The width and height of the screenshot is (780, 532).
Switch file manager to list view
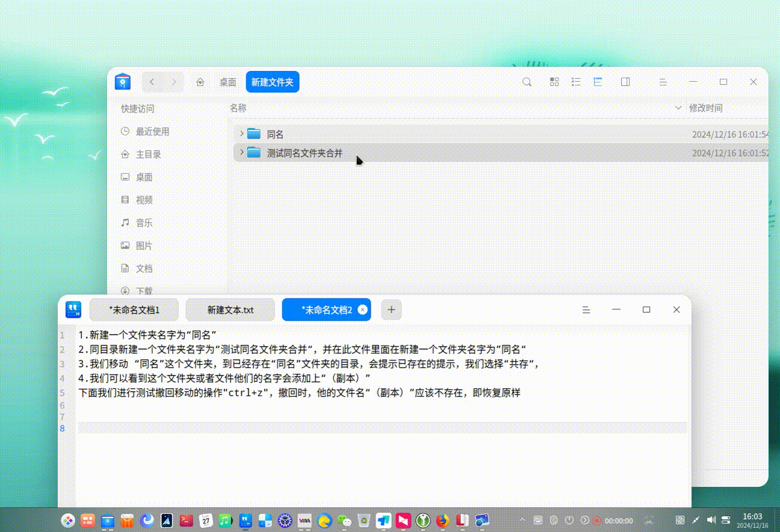point(576,82)
